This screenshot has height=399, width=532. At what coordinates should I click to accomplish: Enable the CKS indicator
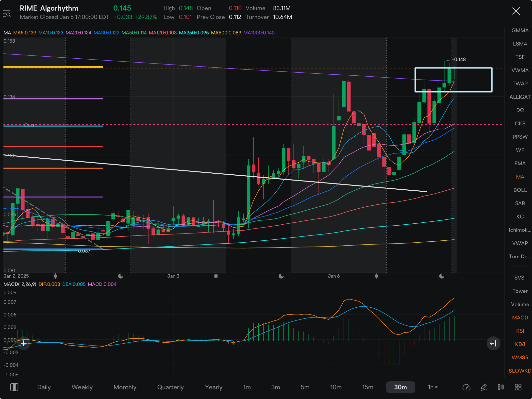pos(520,124)
